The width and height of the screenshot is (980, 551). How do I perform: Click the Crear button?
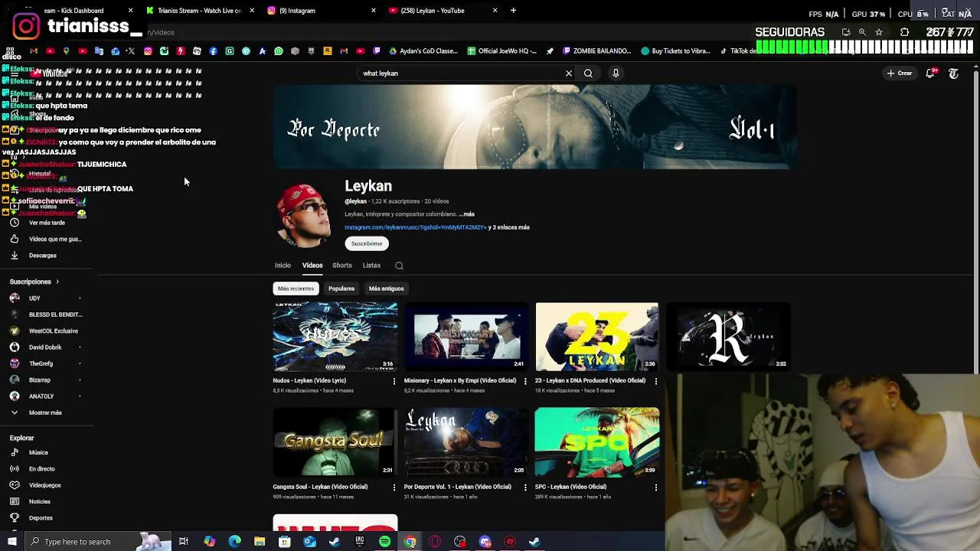[900, 73]
